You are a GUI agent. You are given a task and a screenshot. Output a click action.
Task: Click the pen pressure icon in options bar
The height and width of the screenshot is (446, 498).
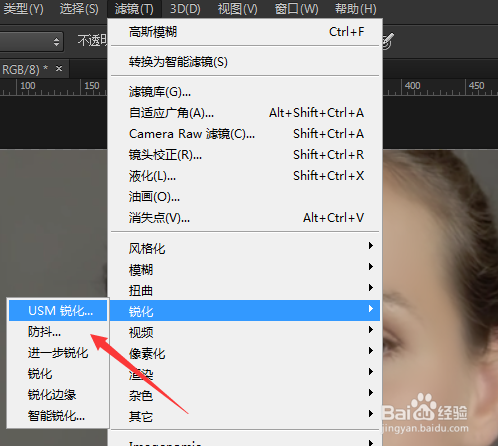coord(388,41)
